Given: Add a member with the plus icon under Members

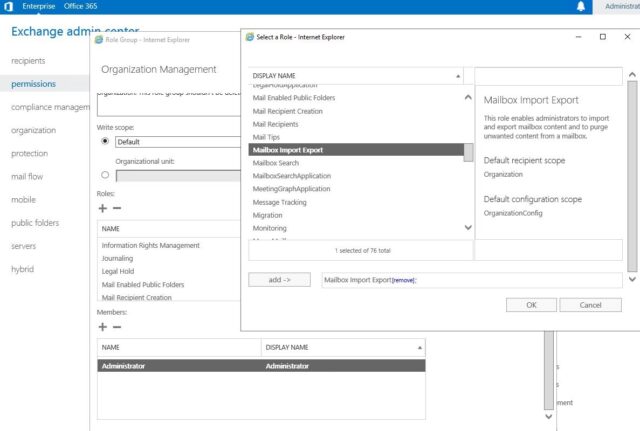Looking at the screenshot, I should 102,327.
